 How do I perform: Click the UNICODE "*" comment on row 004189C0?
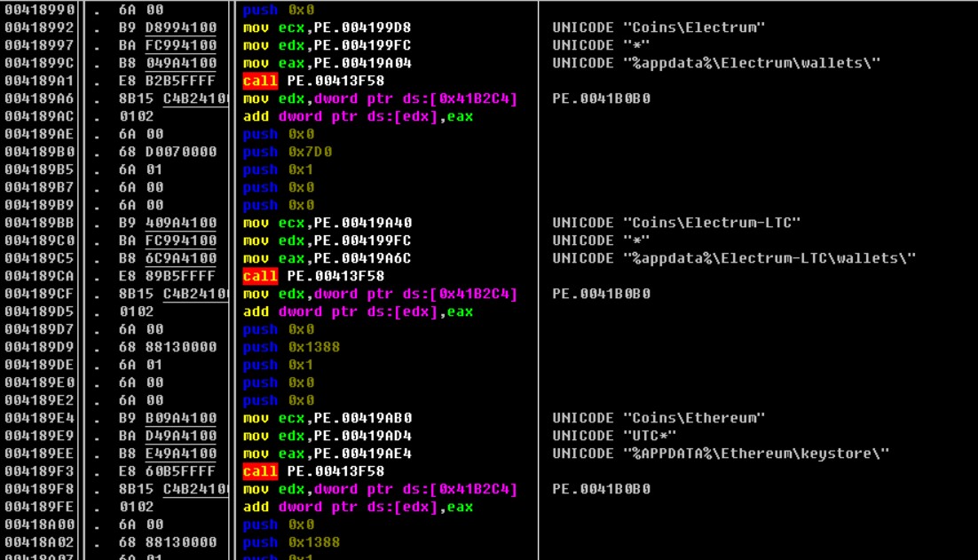[x=602, y=241]
